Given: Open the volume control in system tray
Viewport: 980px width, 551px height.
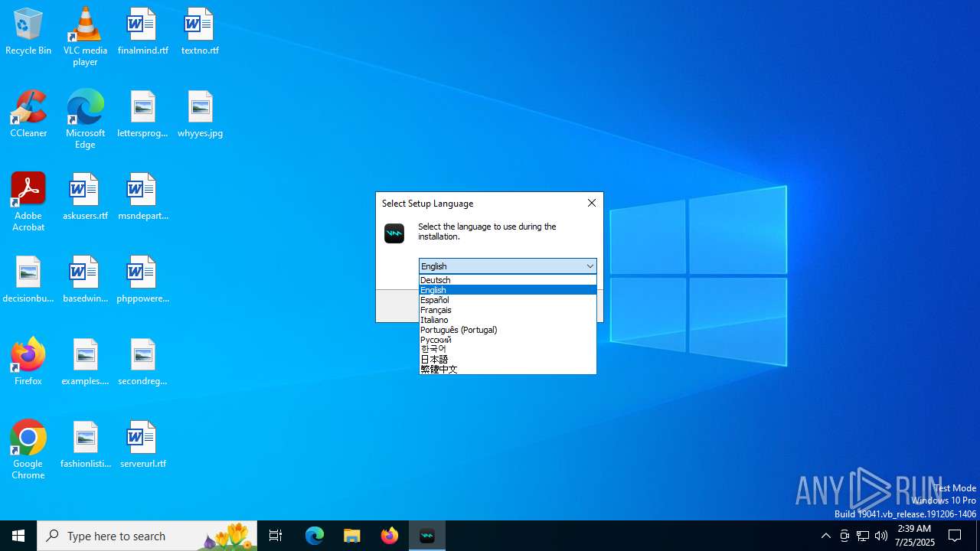Looking at the screenshot, I should [881, 536].
